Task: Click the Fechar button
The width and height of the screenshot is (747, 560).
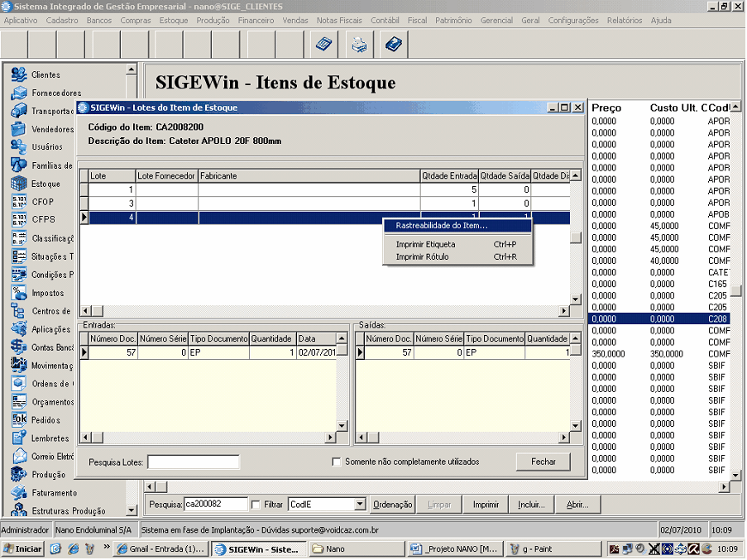Action: (x=543, y=462)
